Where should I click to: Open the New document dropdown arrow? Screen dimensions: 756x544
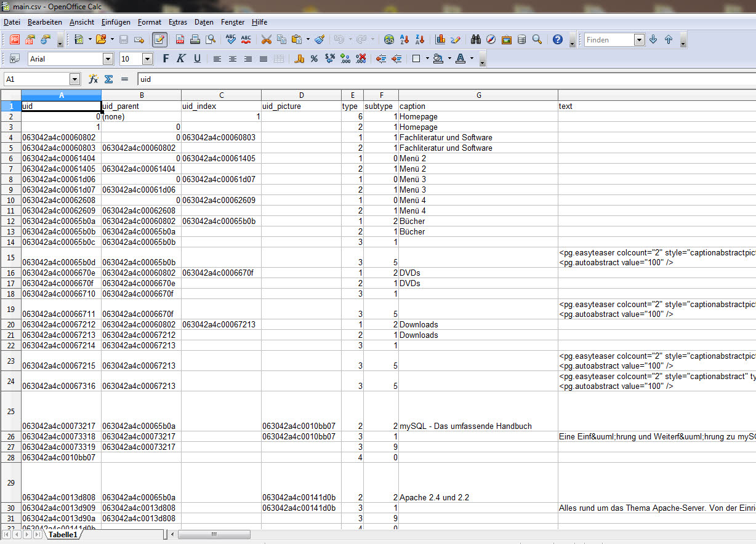(90, 39)
